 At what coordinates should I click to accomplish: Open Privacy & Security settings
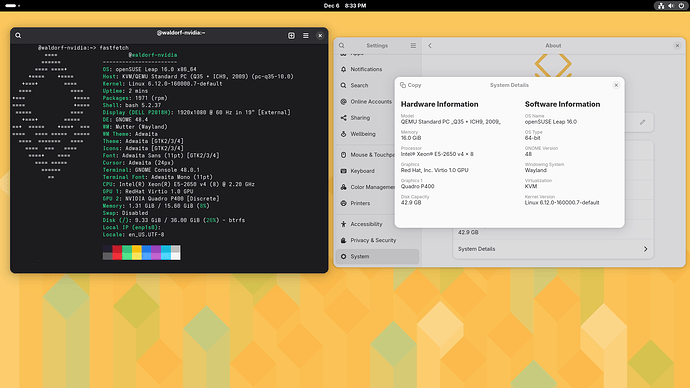pos(378,240)
